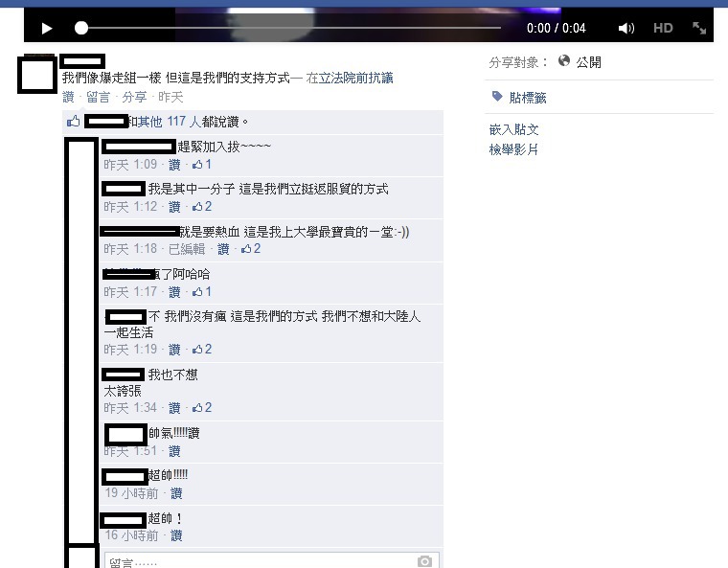This screenshot has height=568, width=728.
Task: Open the 其他 117 人 likes list
Action: coord(170,122)
